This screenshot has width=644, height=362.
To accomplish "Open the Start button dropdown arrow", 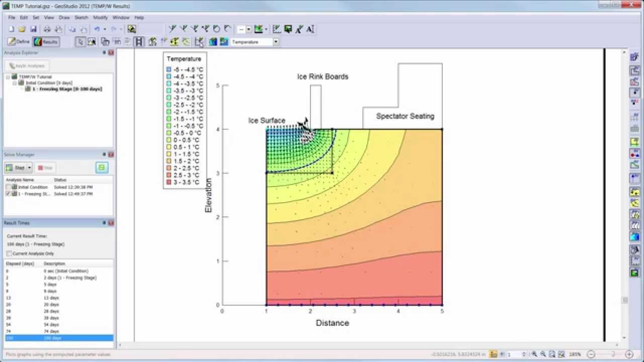I will [30, 167].
